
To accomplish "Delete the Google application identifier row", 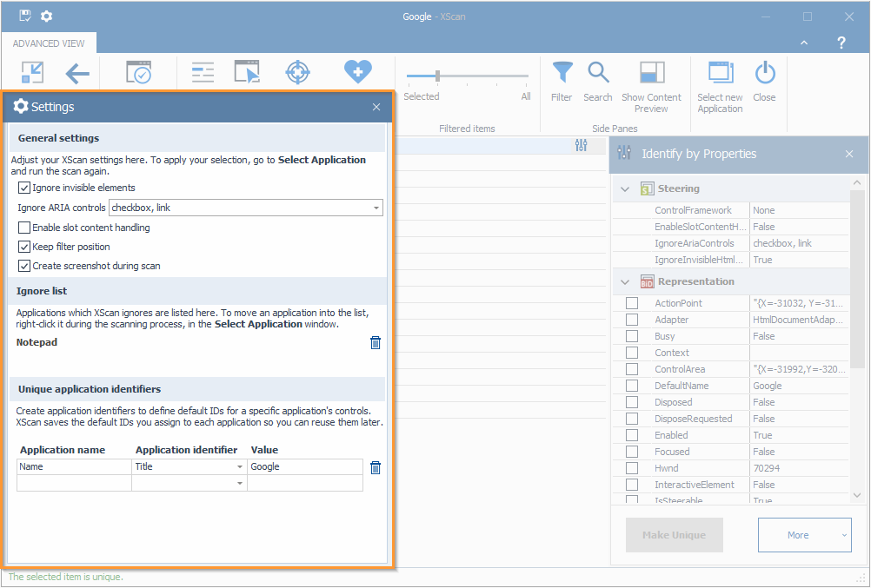I will pyautogui.click(x=376, y=467).
